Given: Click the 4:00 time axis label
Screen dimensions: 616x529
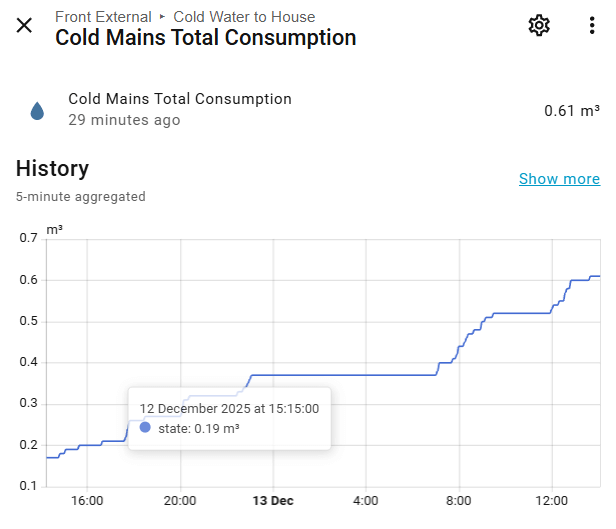Looking at the screenshot, I should pos(366,500).
